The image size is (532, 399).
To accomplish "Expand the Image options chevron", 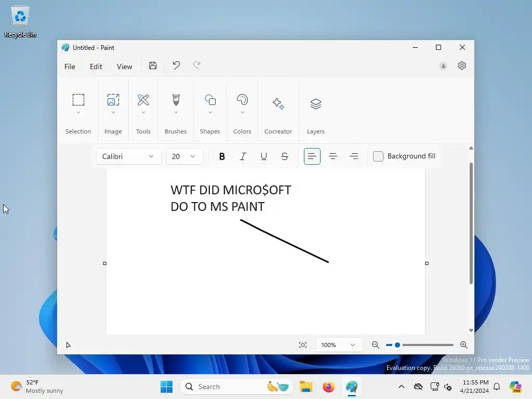I will point(113,112).
